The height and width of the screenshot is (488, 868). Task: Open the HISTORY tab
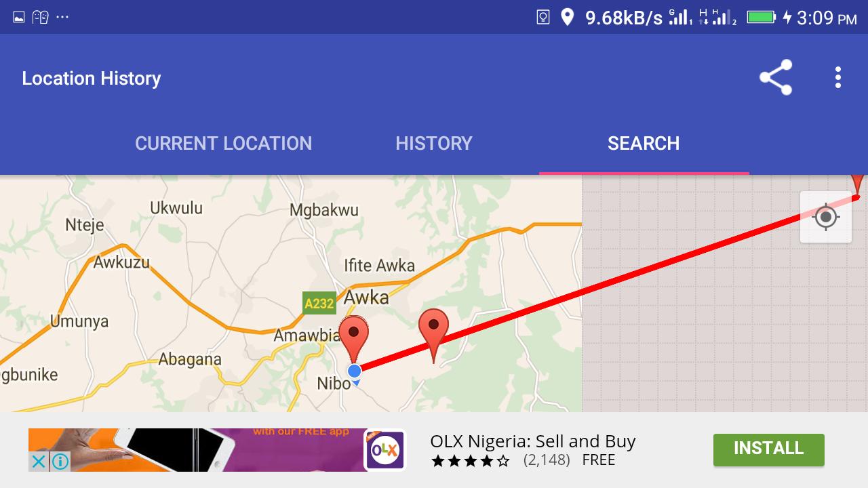tap(434, 143)
